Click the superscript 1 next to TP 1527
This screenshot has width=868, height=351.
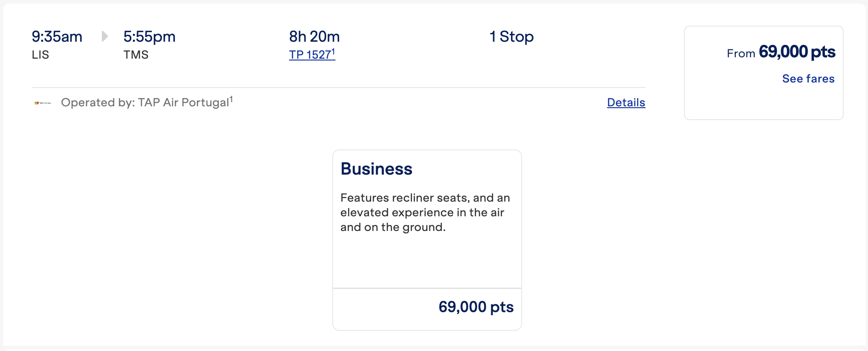[334, 50]
